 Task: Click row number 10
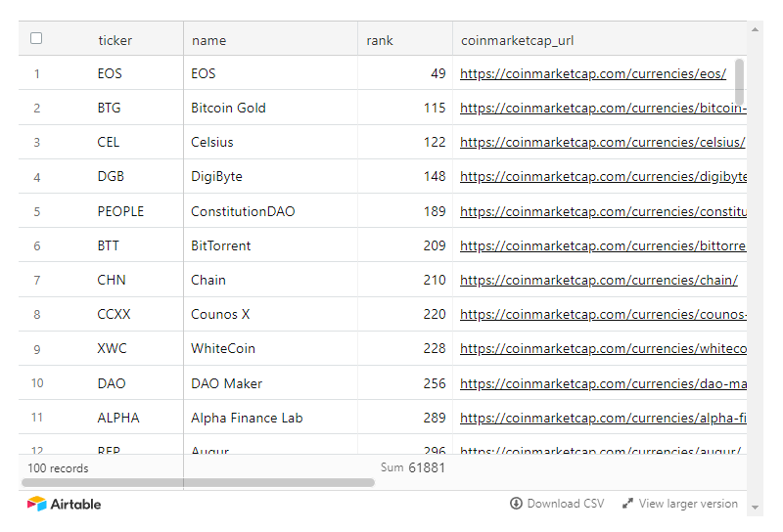pyautogui.click(x=37, y=383)
